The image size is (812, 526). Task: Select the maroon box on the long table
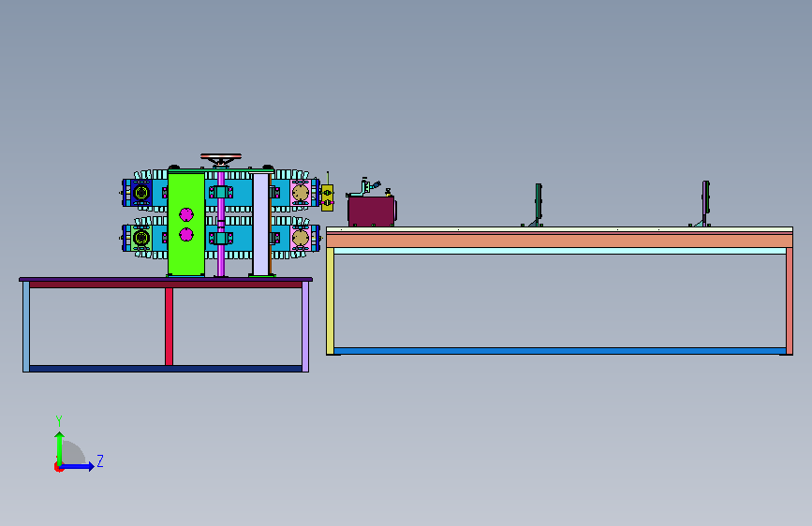pos(371,211)
